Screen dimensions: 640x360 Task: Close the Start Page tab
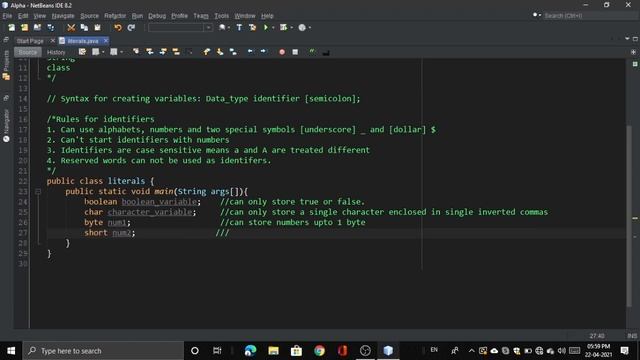pos(52,41)
